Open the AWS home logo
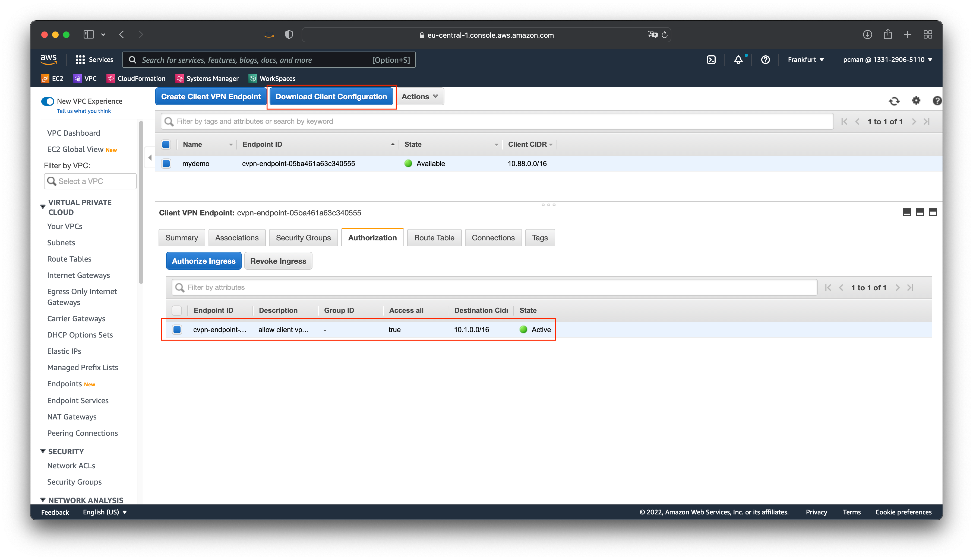This screenshot has height=560, width=973. (49, 59)
